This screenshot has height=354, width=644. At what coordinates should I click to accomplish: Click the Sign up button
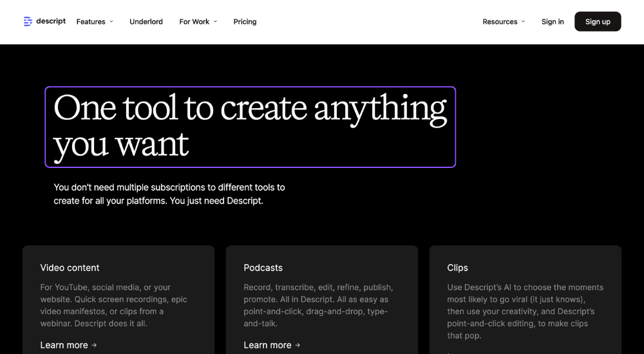click(x=598, y=21)
